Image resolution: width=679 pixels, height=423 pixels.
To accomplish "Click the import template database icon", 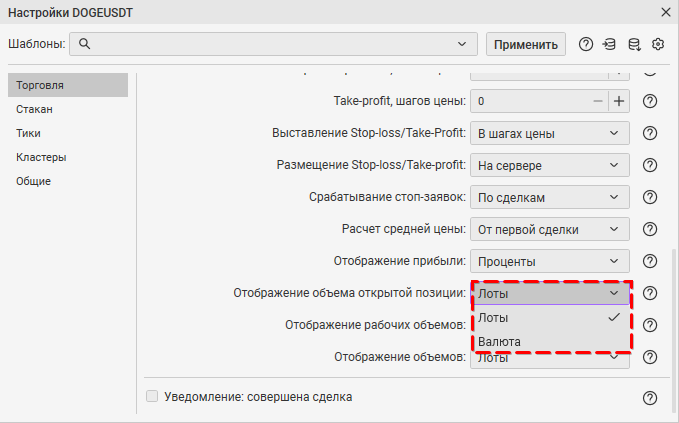I will [x=609, y=44].
